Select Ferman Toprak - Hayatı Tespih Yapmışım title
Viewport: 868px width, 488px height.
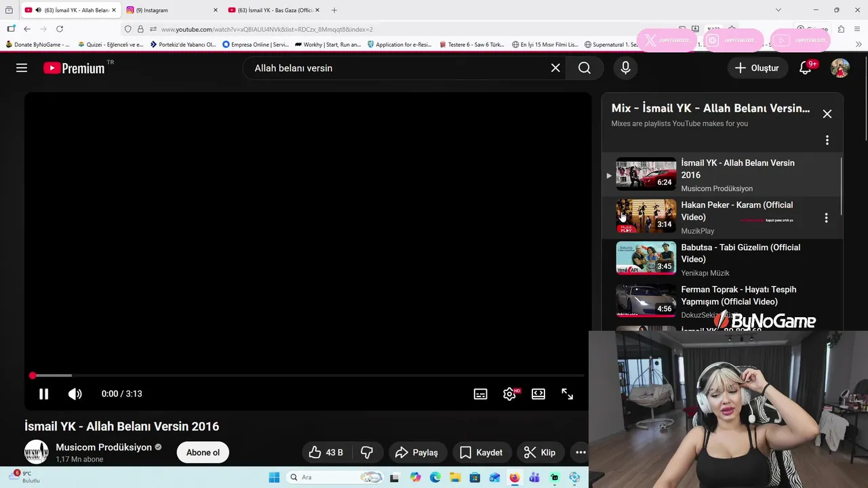click(x=738, y=296)
